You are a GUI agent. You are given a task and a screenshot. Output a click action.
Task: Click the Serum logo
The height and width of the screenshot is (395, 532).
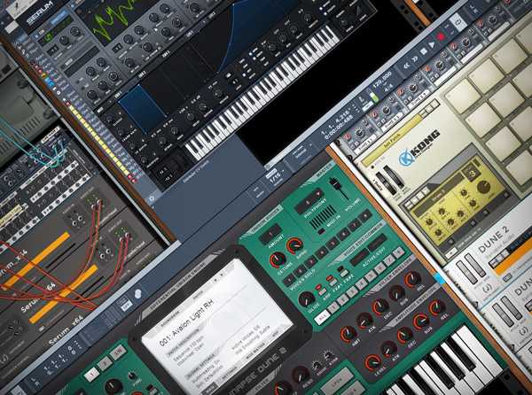point(41,14)
